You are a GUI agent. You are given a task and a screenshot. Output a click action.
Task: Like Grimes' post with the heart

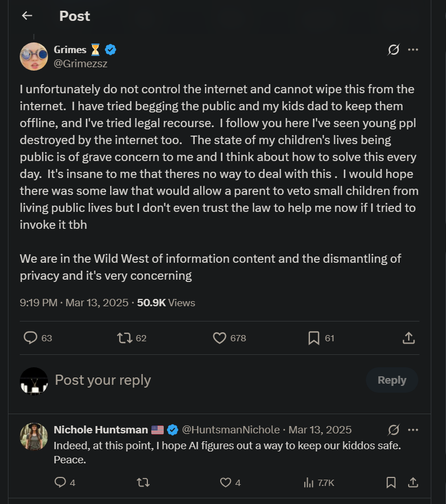click(220, 338)
